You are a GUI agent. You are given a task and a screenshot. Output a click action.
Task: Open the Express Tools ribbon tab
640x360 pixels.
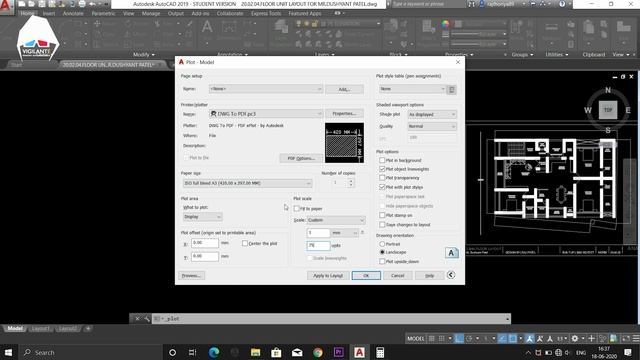266,13
